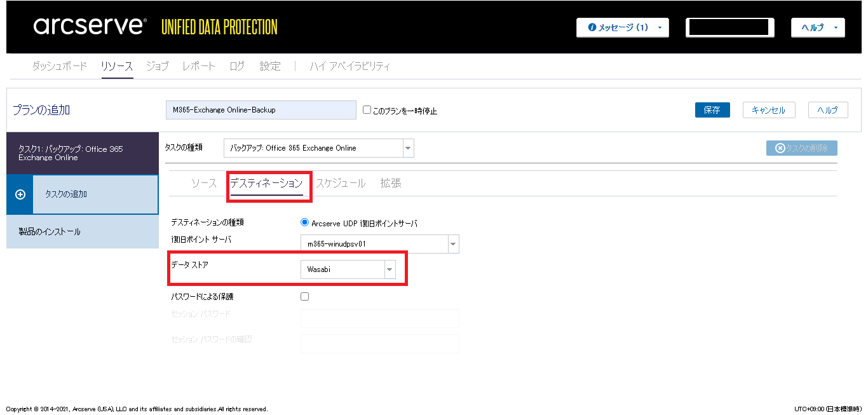
Task: Click the Copyright 2014-2021 Arcserve footer text
Action: pos(137,409)
